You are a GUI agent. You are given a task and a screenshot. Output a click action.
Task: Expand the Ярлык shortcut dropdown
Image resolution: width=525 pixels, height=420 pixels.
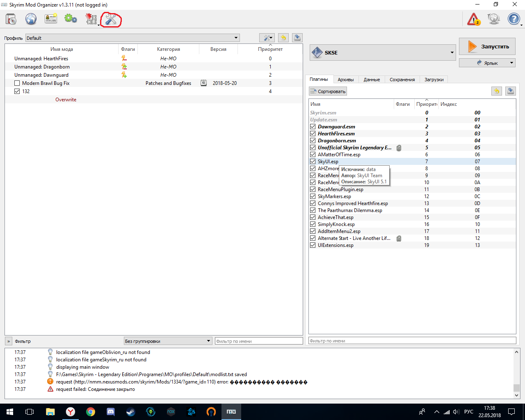point(487,63)
